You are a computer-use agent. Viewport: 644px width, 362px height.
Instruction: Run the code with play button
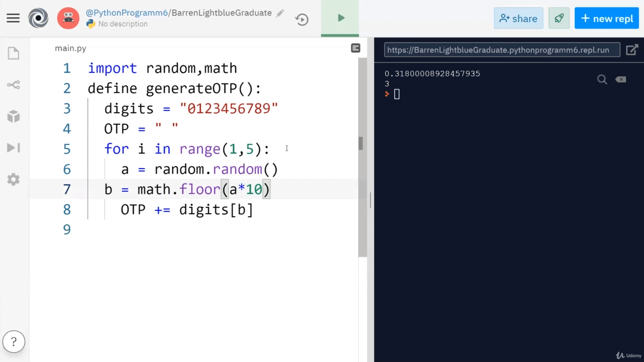pyautogui.click(x=341, y=18)
